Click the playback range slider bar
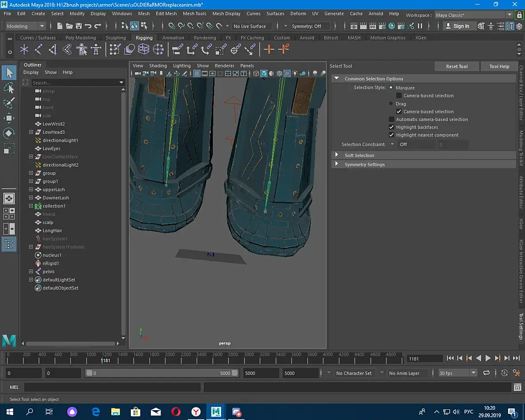Screen dimensions: 525x420 [x=162, y=373]
